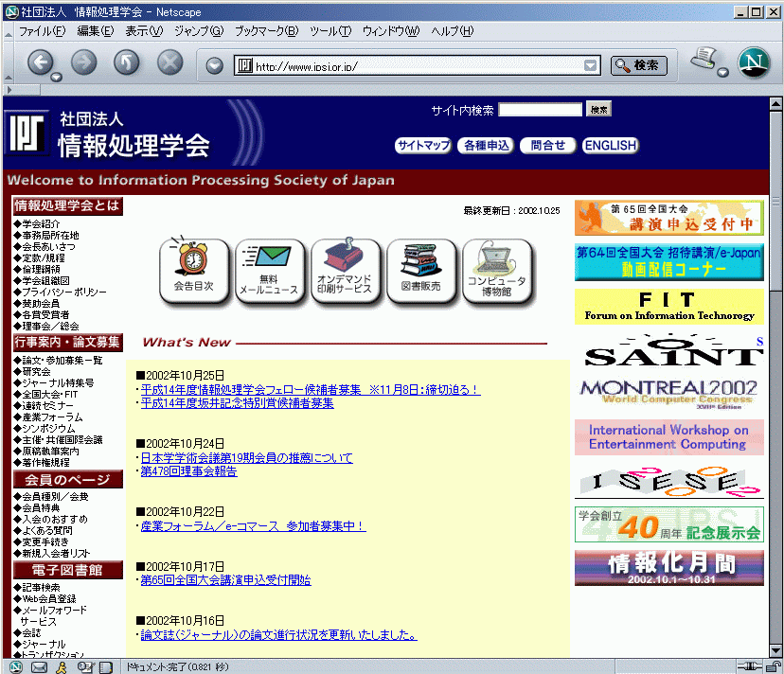Open the ヘルプ(H) menu
784x674 pixels.
(x=452, y=31)
